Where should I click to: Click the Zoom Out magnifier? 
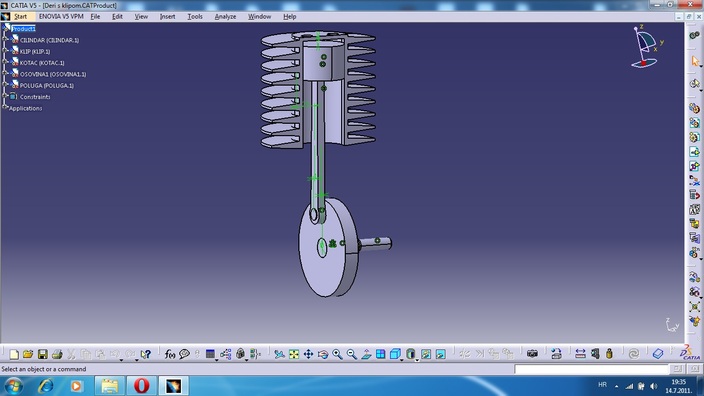(x=352, y=354)
